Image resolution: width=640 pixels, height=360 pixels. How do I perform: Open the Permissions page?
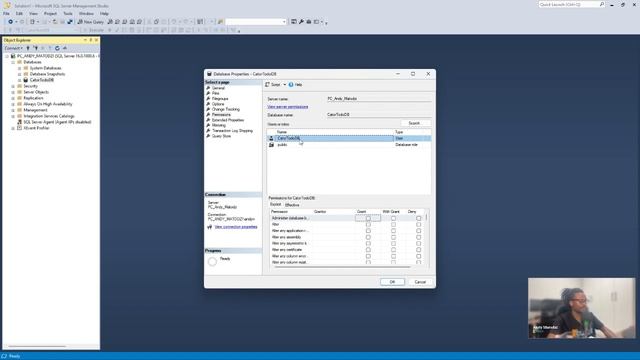221,115
